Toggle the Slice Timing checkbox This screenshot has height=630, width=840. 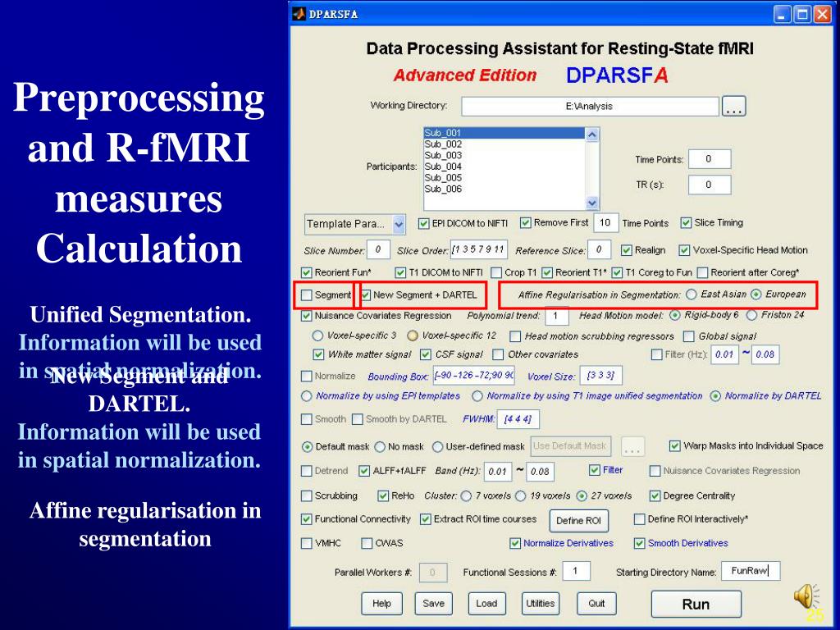(x=686, y=223)
